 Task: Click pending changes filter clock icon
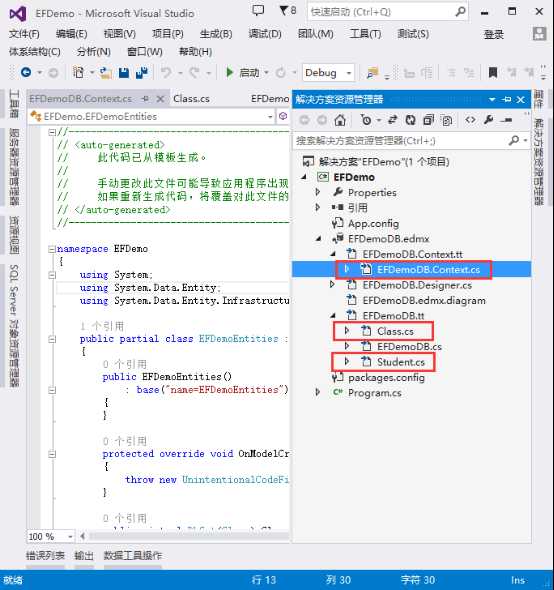(x=366, y=120)
